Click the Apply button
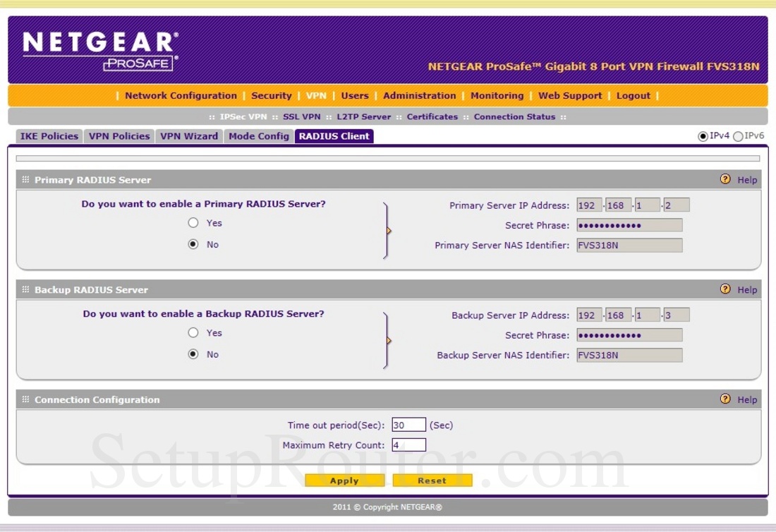This screenshot has height=532, width=776. tap(344, 480)
